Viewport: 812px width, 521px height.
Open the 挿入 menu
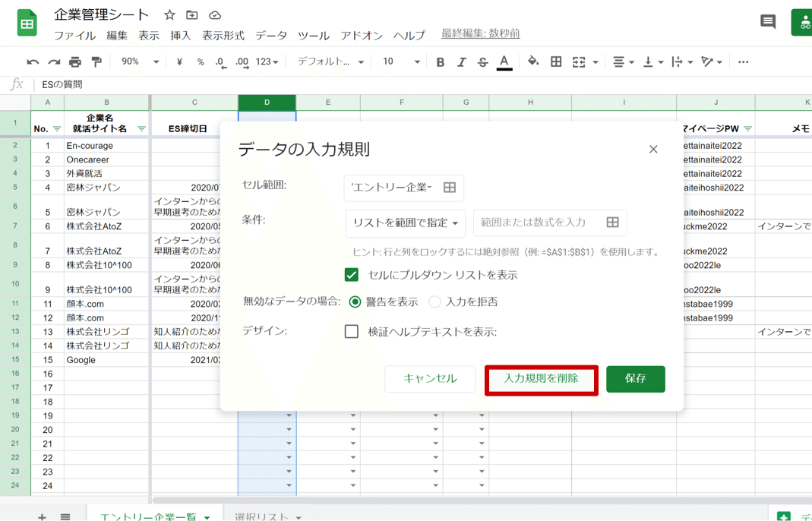point(181,36)
